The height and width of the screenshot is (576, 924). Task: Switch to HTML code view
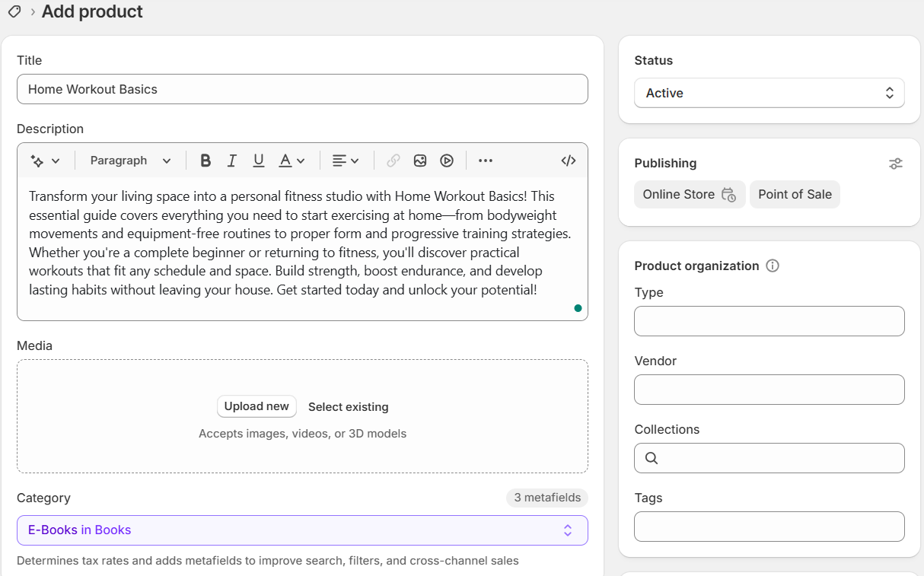point(569,161)
